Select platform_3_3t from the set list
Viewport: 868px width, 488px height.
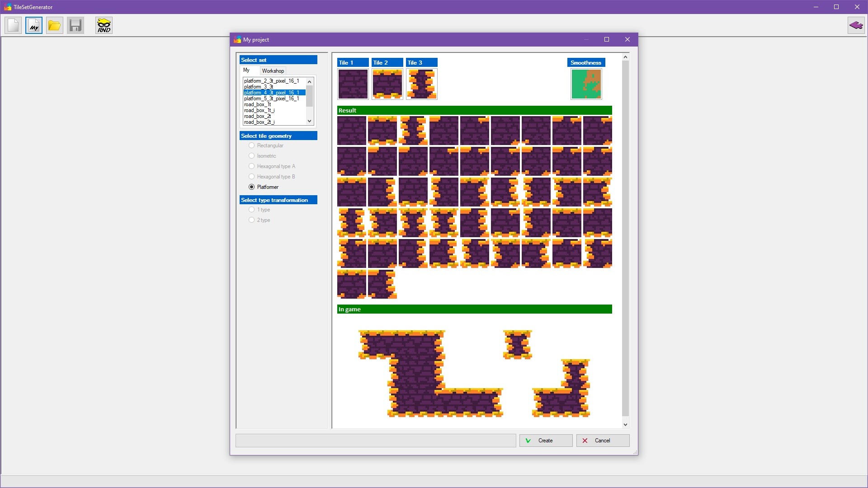(259, 87)
